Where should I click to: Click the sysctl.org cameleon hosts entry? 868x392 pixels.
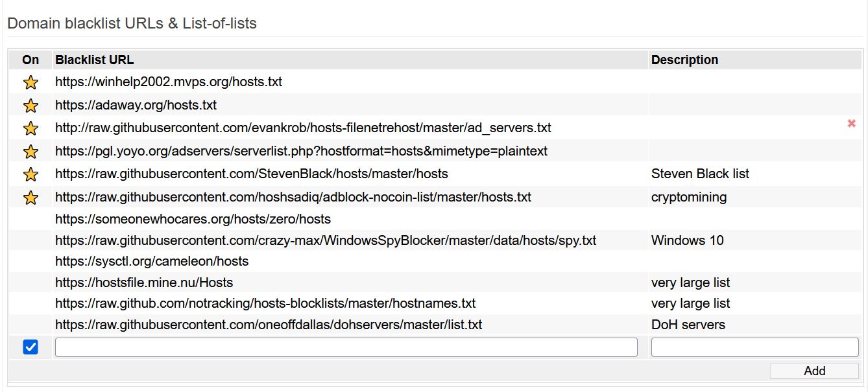click(x=152, y=261)
